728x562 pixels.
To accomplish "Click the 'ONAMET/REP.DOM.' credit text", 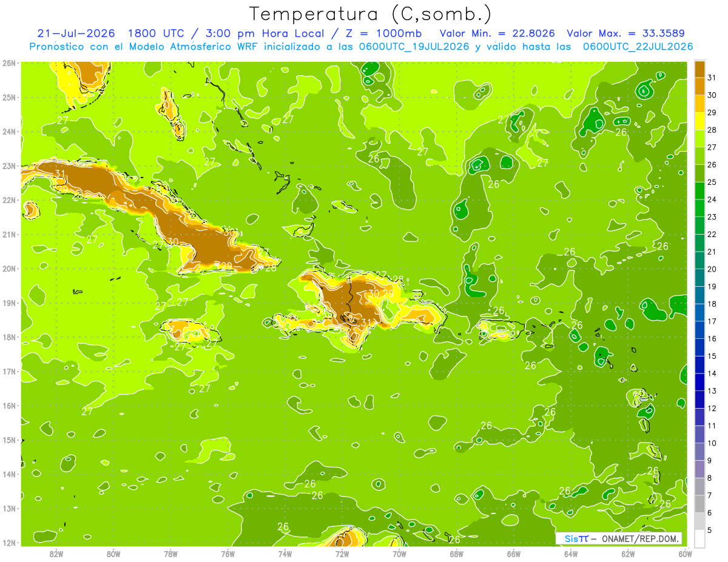I will coord(640,538).
